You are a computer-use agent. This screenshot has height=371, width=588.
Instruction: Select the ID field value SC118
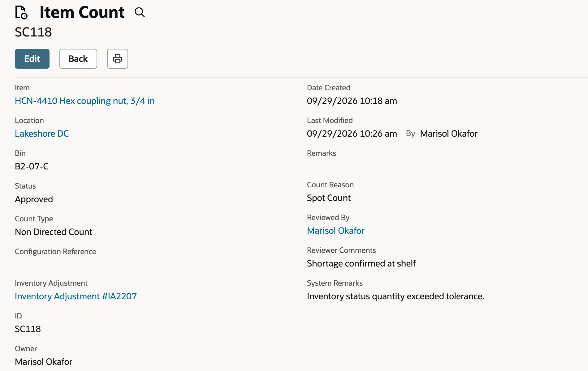coord(28,329)
